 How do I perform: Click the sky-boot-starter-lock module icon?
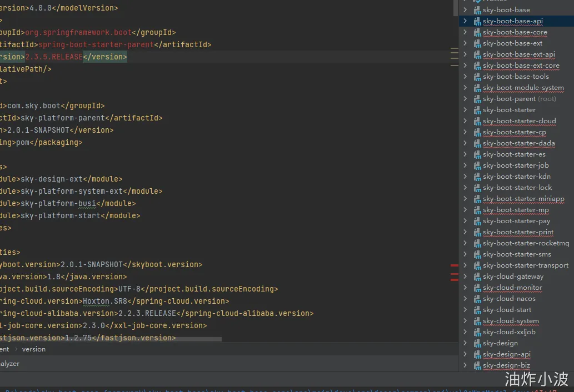[477, 188]
